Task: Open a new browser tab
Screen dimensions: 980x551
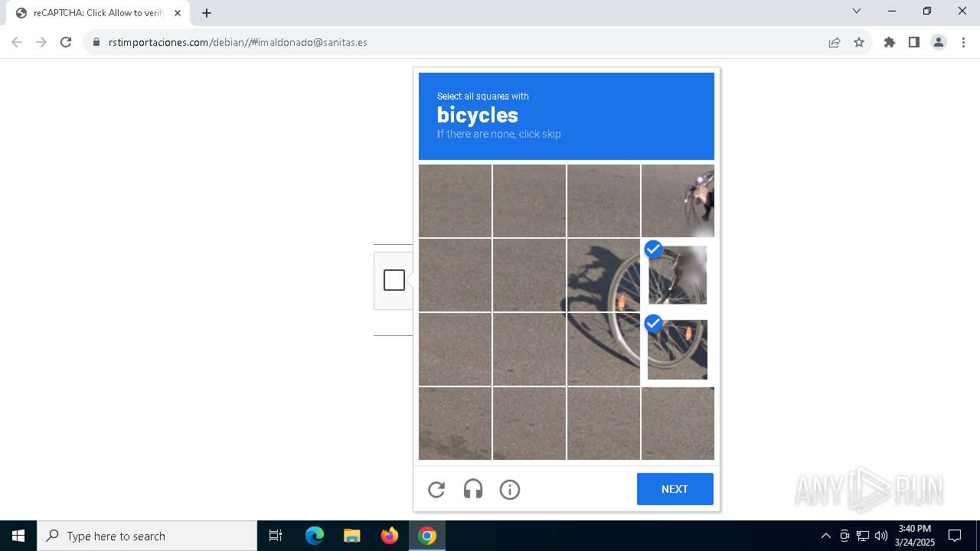Action: click(207, 13)
